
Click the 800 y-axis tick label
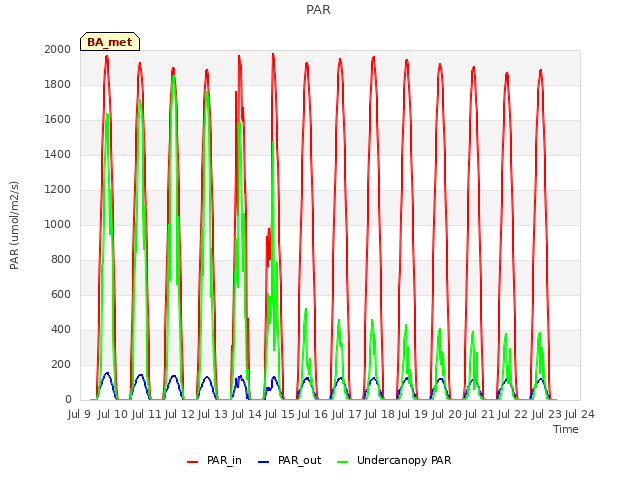pyautogui.click(x=61, y=260)
